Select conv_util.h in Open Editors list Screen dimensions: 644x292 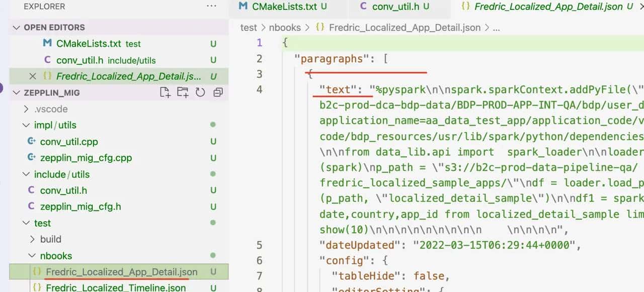click(79, 60)
